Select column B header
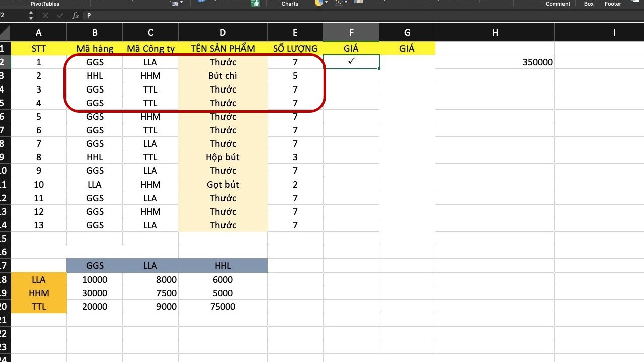Image resolution: width=644 pixels, height=362 pixels. click(95, 33)
